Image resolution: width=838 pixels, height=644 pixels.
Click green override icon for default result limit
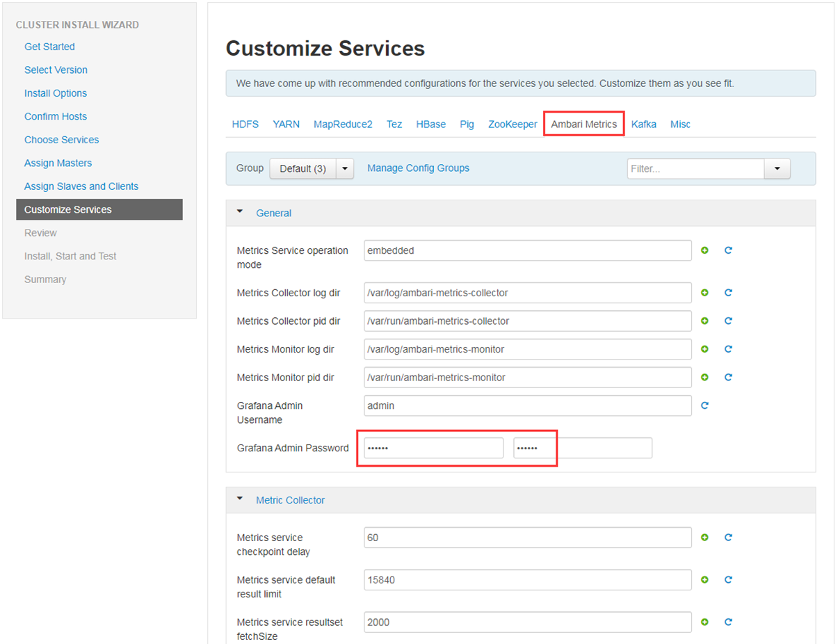point(704,579)
